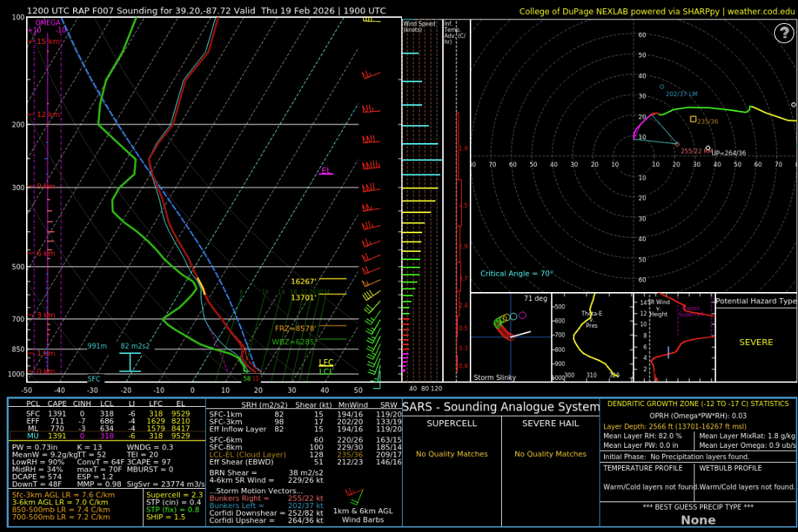Select the Bunkers Right storm motion marker
The image size is (798, 532).
[x=677, y=145]
